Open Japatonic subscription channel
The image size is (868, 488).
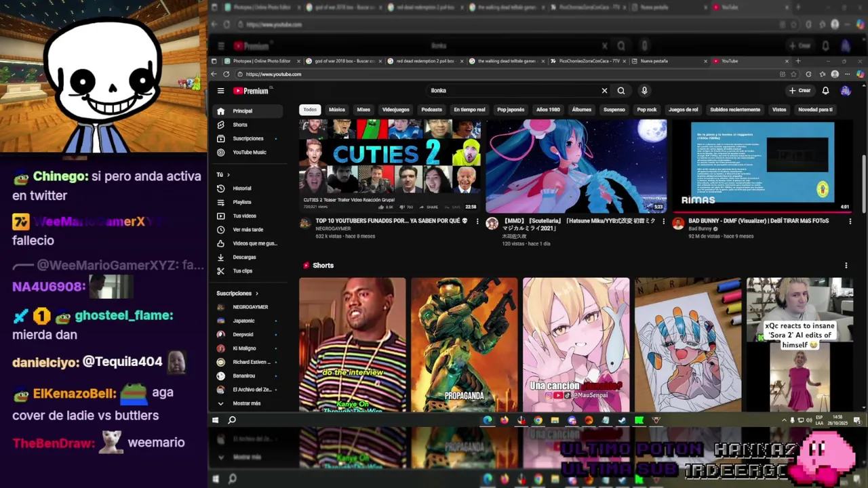(246, 321)
